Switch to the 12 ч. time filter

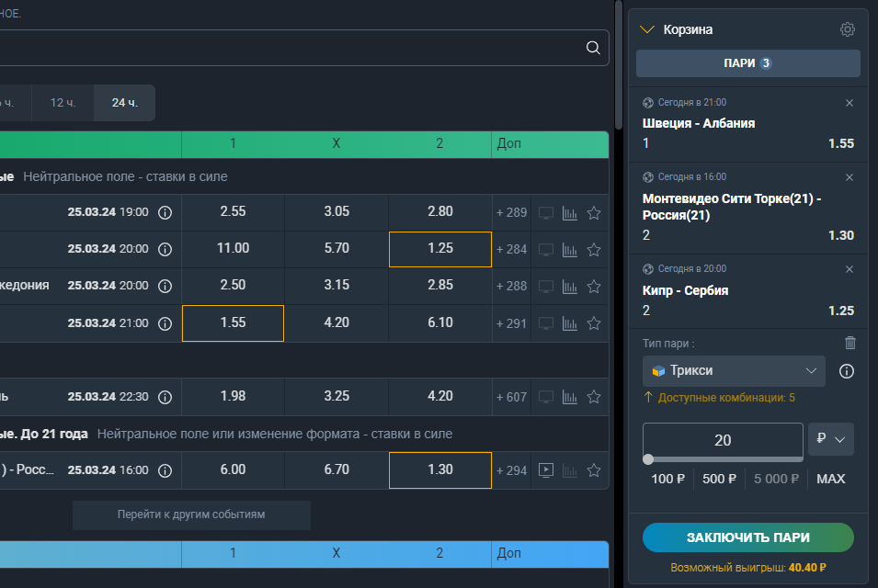[x=63, y=103]
